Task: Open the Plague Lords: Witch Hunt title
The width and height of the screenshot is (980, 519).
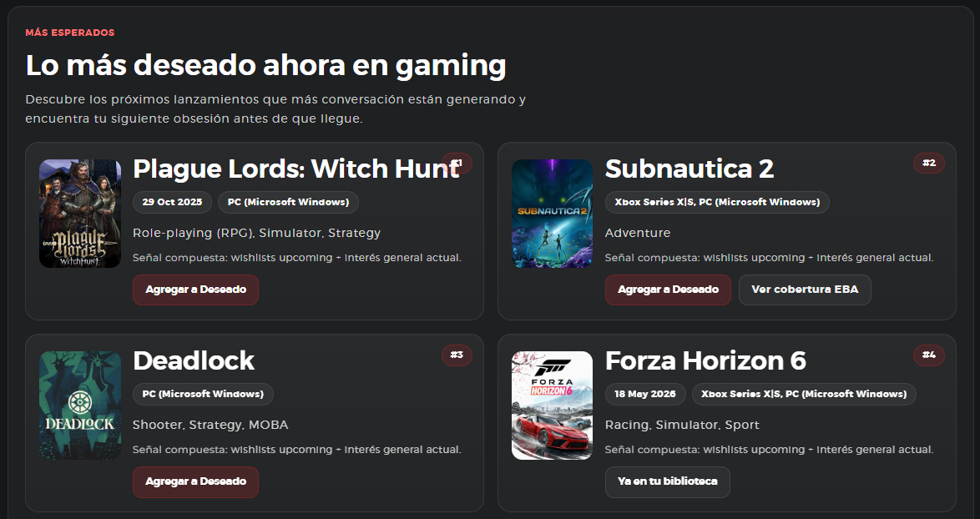Action: [x=297, y=169]
